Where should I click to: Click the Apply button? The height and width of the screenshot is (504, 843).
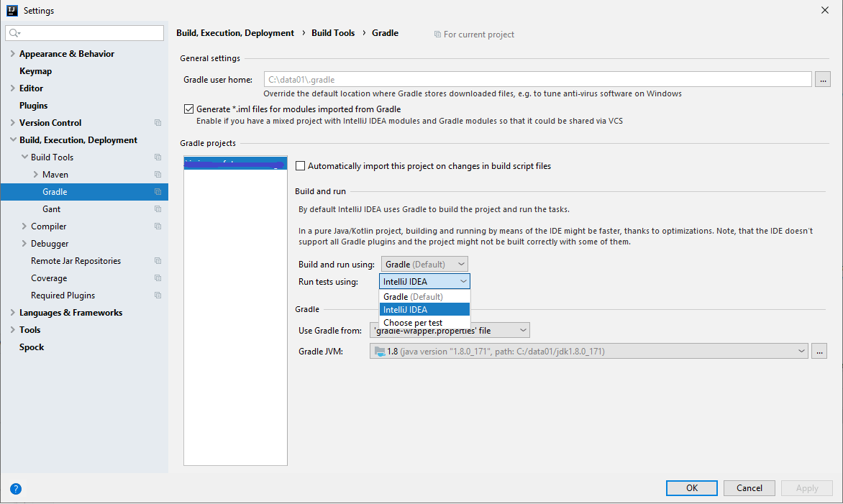click(x=807, y=488)
